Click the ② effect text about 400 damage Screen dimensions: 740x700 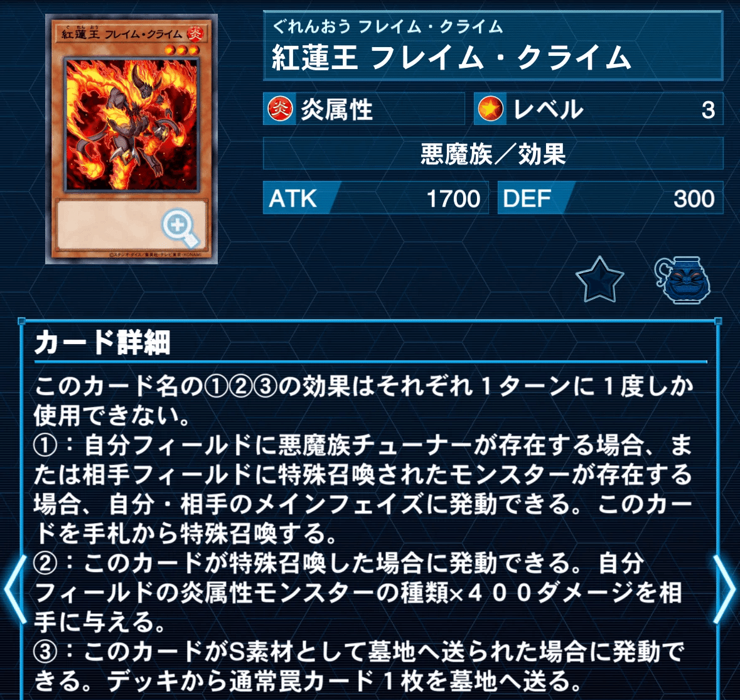(x=358, y=592)
